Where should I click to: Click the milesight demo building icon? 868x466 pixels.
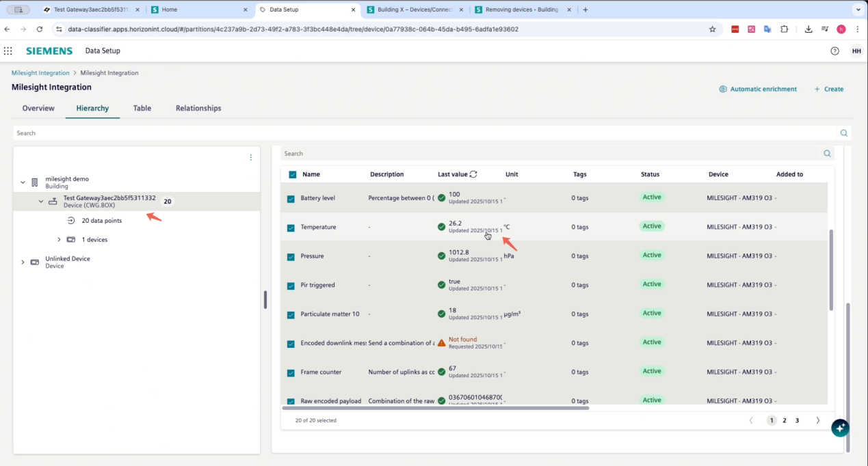(x=35, y=182)
